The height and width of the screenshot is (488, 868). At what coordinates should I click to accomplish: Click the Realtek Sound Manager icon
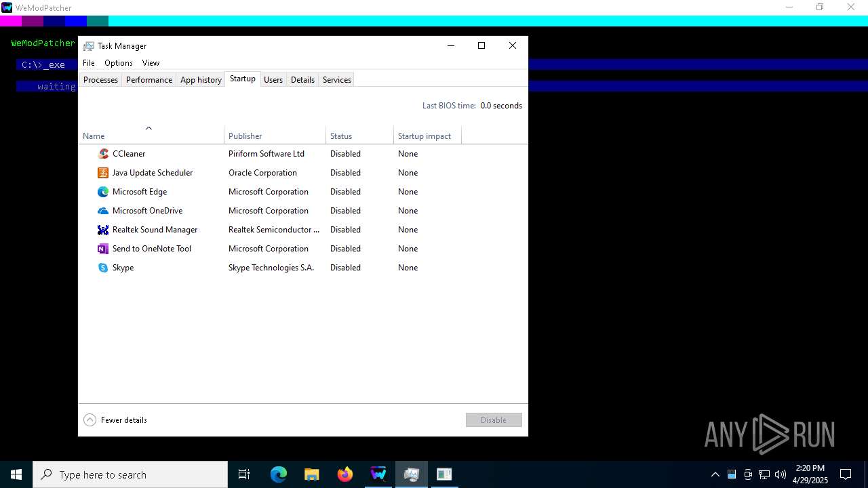pos(103,230)
